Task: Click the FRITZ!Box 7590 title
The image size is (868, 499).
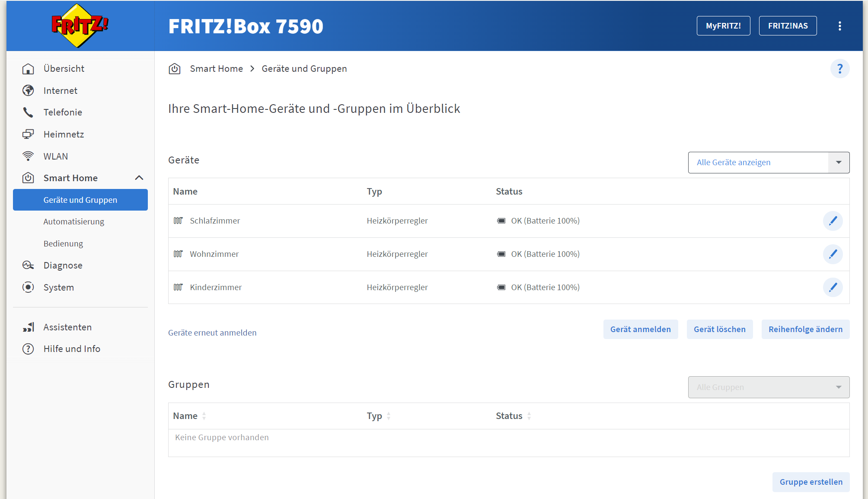Action: click(246, 26)
